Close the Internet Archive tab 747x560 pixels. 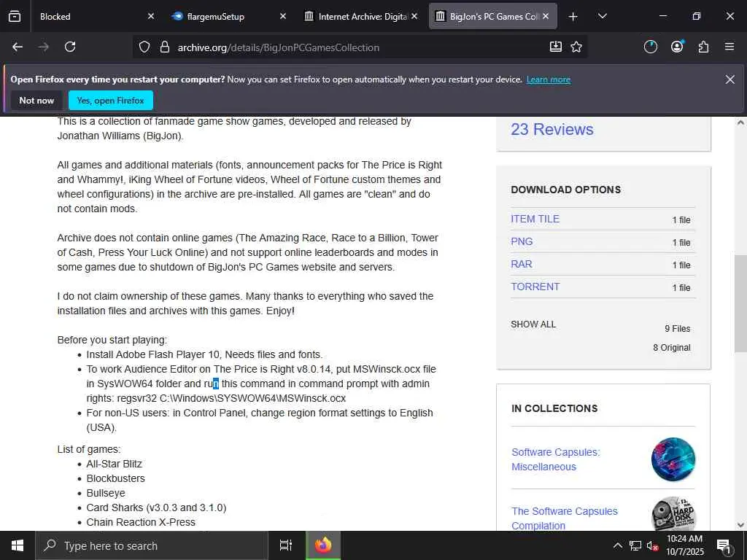pos(414,16)
